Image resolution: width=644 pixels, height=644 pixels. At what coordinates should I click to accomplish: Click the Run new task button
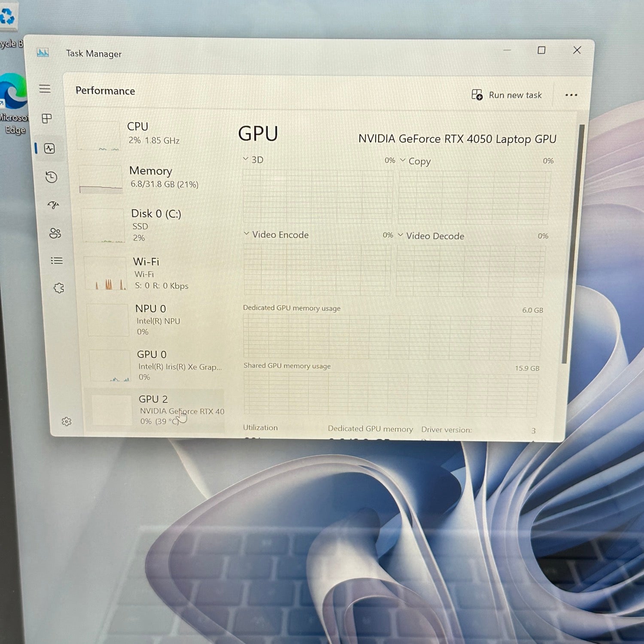pyautogui.click(x=507, y=95)
